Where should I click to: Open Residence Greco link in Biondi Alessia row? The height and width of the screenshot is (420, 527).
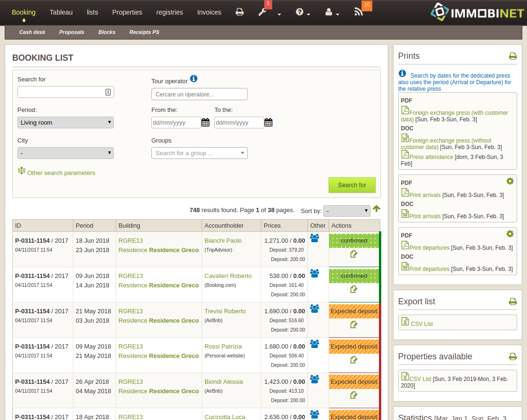(x=158, y=391)
